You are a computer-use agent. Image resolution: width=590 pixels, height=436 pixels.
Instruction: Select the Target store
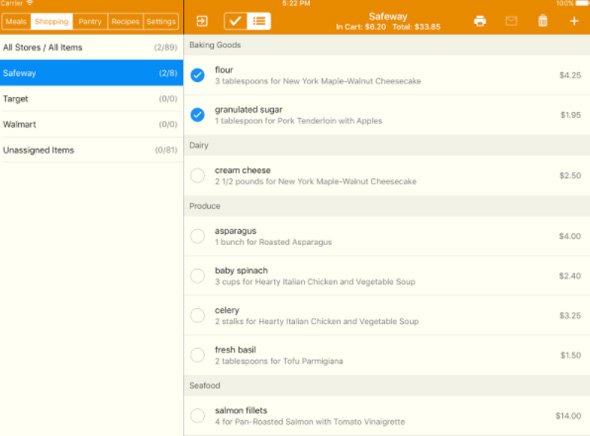coord(91,99)
